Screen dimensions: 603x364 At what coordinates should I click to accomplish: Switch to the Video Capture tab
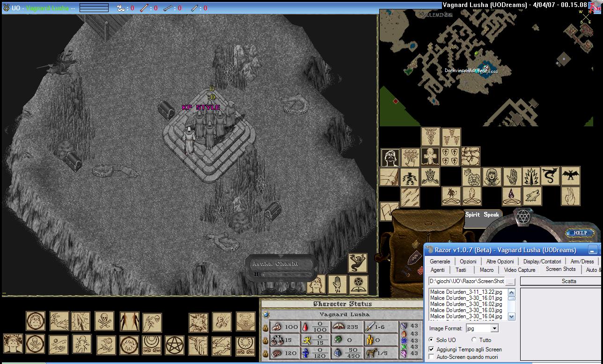tap(520, 269)
